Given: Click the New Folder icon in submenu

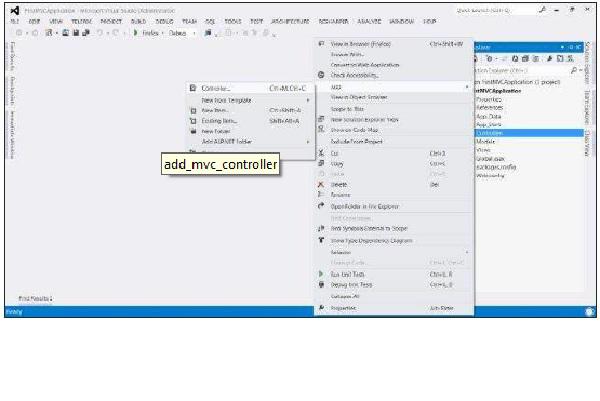Looking at the screenshot, I should [x=191, y=131].
